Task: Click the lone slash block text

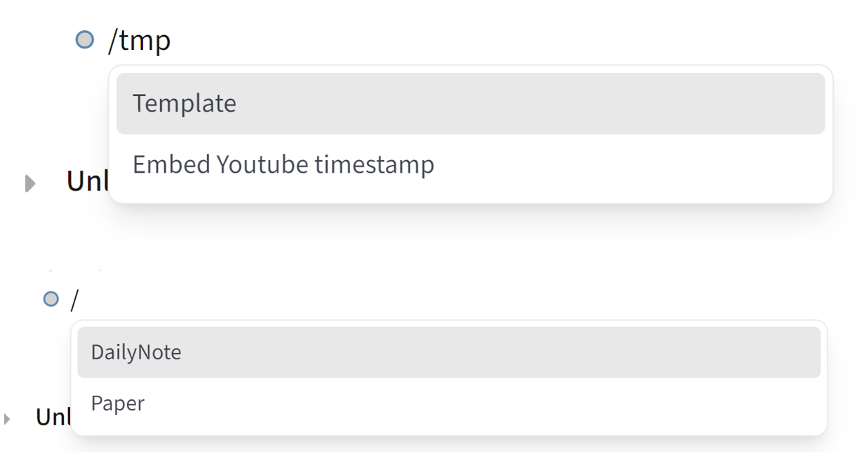Action: point(75,300)
